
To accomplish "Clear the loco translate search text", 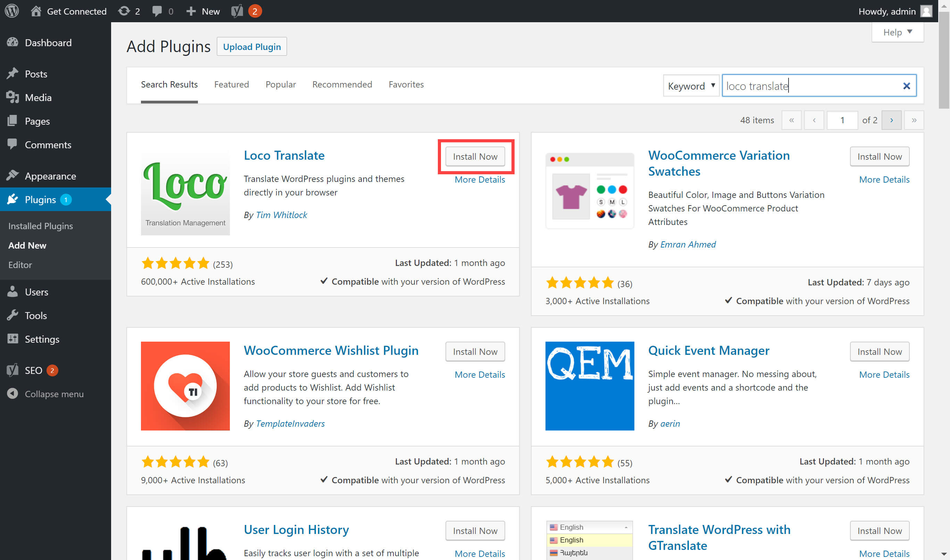I will coord(906,86).
